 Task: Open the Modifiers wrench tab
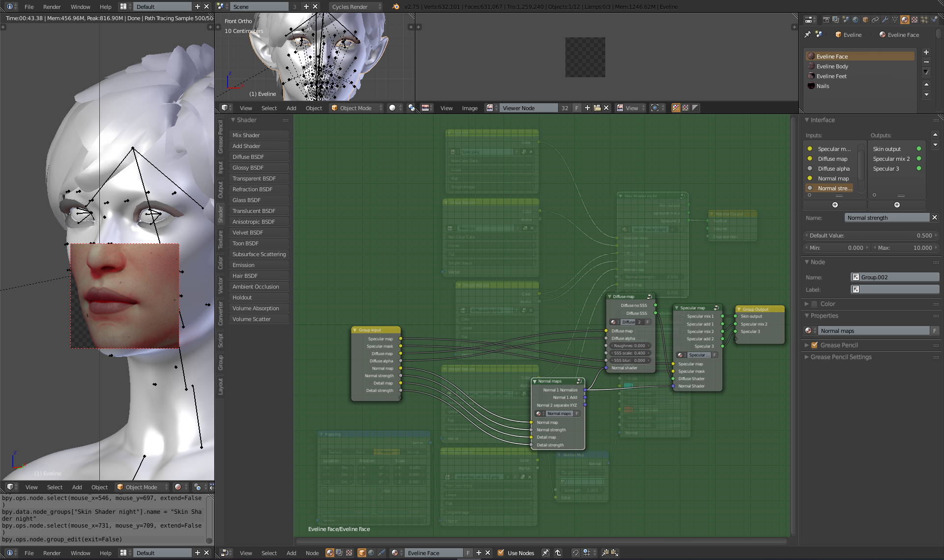tap(885, 20)
